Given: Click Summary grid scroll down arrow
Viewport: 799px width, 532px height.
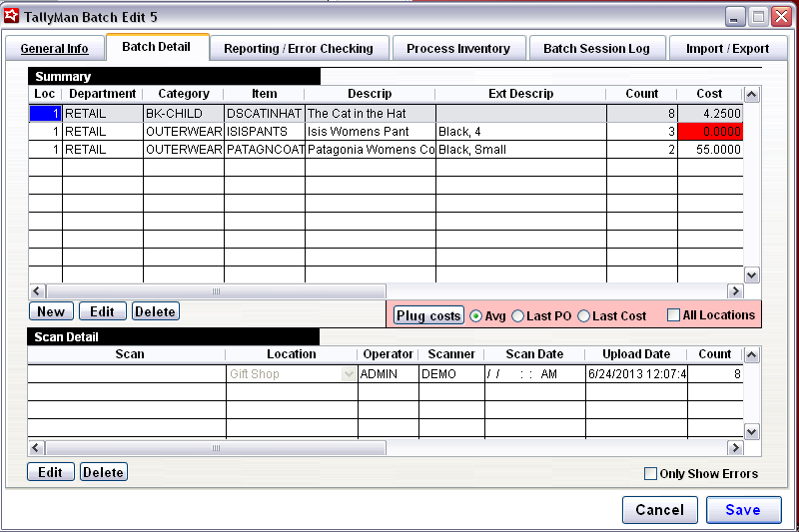Looking at the screenshot, I should point(752,275).
